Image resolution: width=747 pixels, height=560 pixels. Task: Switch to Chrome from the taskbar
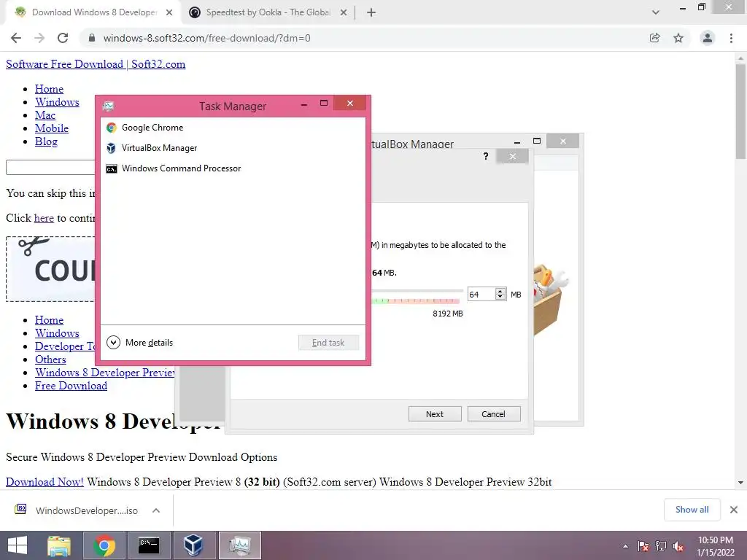104,545
